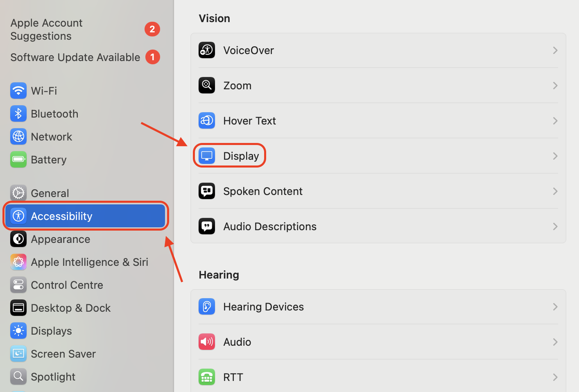Open the Wi-Fi settings icon

[18, 91]
